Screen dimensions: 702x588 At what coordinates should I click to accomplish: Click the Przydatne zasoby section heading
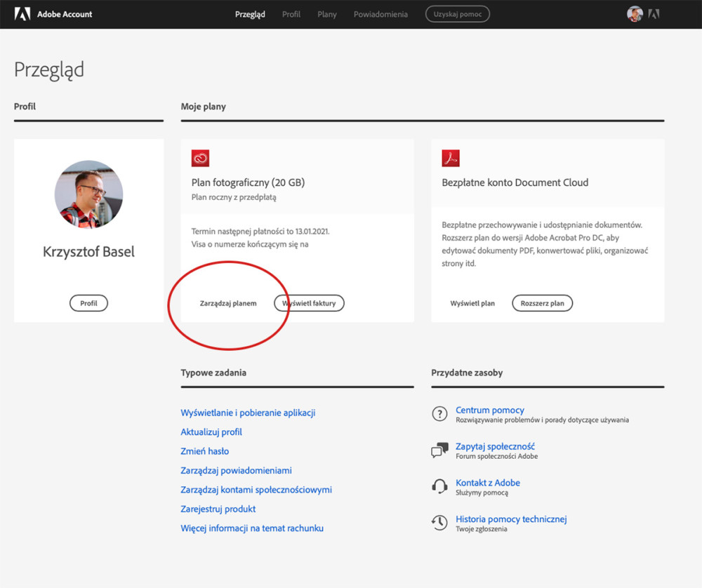[x=467, y=373]
